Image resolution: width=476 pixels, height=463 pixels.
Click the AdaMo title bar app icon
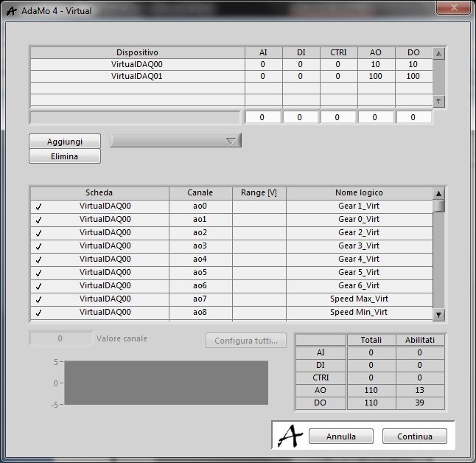(x=11, y=11)
